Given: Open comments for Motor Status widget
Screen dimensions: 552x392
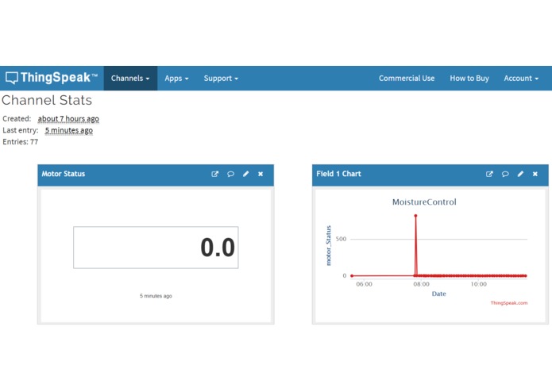Looking at the screenshot, I should coord(230,174).
